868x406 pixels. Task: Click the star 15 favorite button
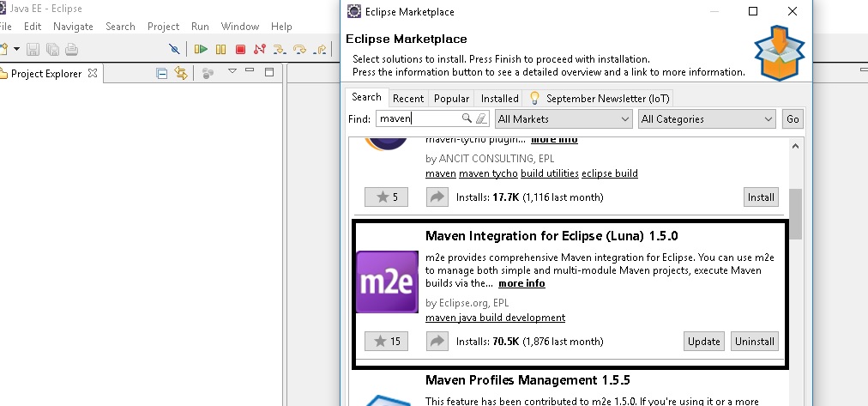point(386,342)
